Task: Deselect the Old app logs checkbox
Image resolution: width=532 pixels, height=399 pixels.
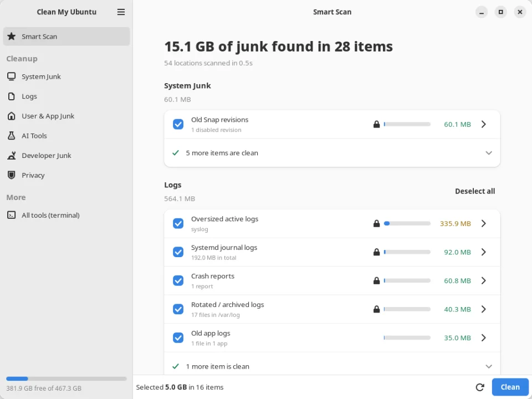Action: [x=178, y=337]
